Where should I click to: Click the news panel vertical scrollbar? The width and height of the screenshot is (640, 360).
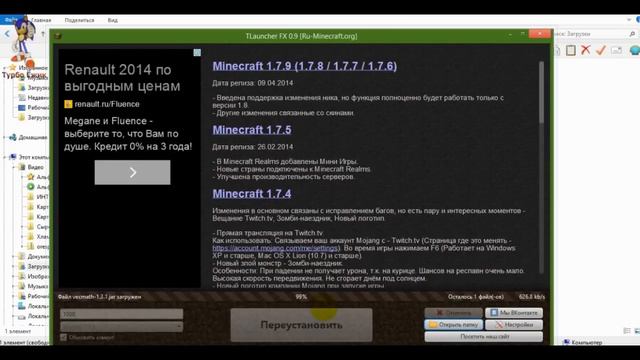542,167
